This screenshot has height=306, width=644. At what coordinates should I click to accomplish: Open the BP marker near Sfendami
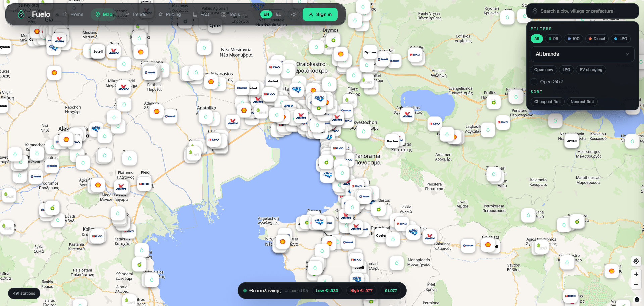[x=139, y=265]
